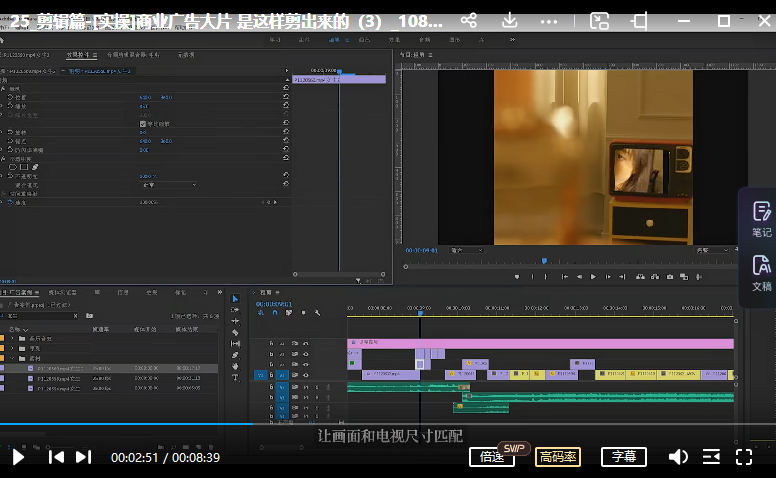Open the 倍速 playback speed menu

[x=491, y=457]
